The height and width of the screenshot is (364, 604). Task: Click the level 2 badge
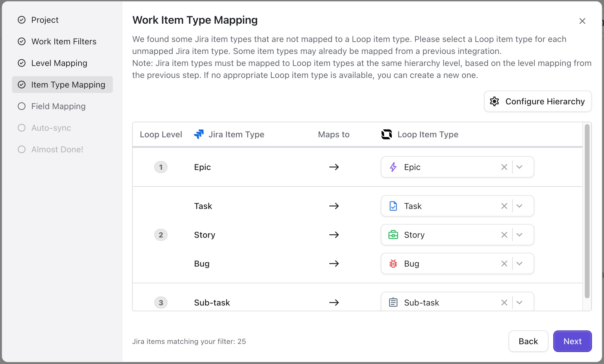tap(161, 235)
